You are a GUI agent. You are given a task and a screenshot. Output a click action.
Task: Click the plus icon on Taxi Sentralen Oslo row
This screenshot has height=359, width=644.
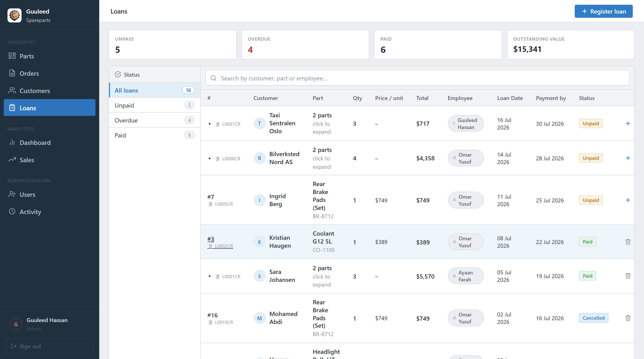628,123
